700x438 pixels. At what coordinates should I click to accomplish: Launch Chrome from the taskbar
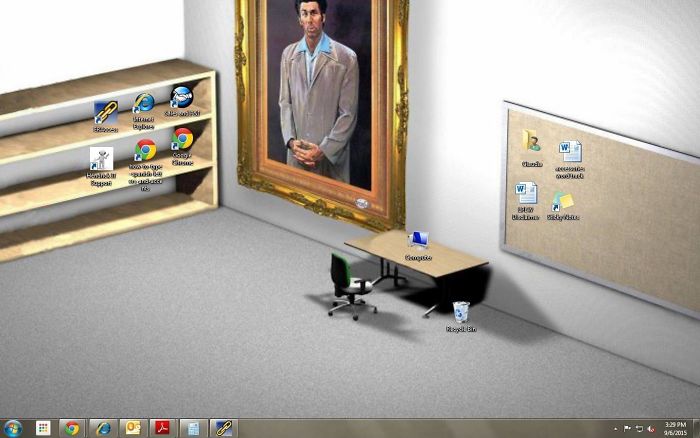(72, 428)
